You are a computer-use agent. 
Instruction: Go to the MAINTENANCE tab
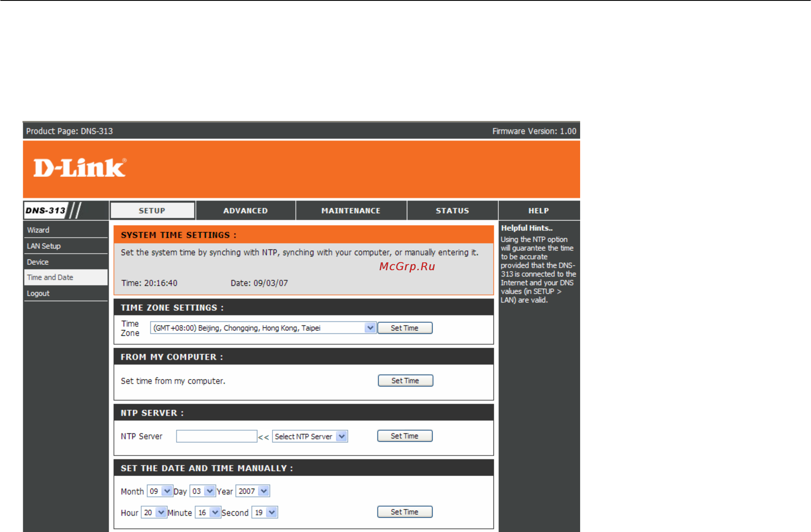click(351, 211)
